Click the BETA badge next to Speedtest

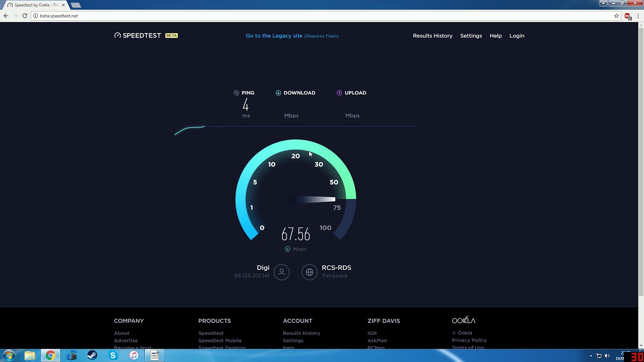coord(172,36)
